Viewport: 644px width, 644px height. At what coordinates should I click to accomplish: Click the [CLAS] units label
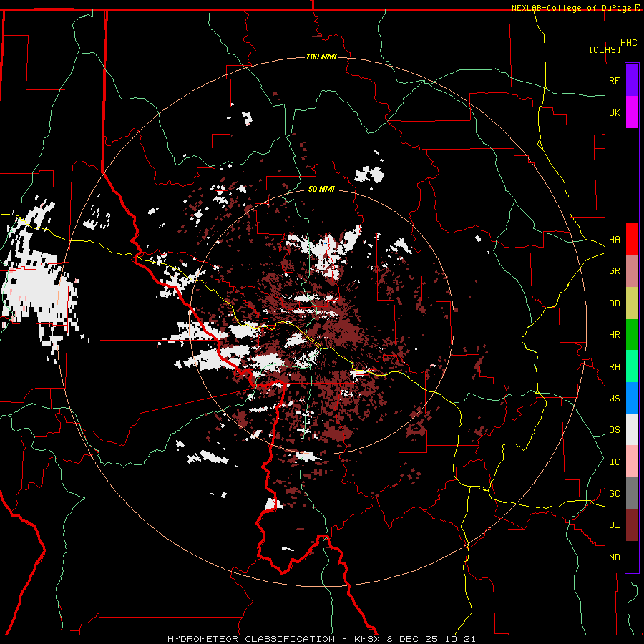pyautogui.click(x=605, y=49)
